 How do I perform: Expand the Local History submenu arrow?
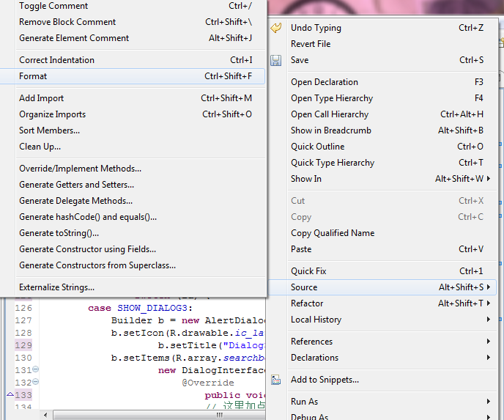coord(489,319)
